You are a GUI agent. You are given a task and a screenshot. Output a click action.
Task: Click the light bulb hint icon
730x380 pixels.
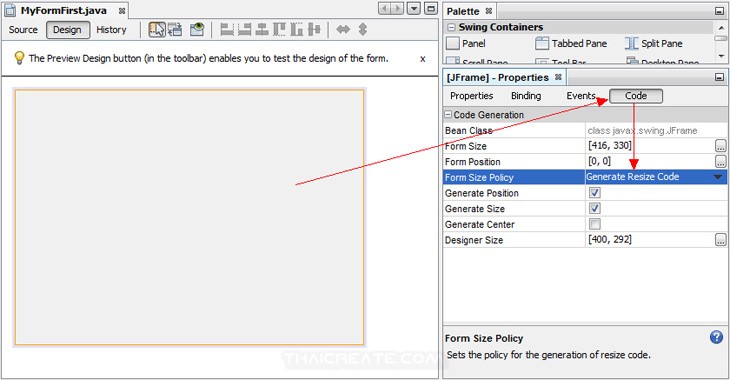(x=19, y=58)
